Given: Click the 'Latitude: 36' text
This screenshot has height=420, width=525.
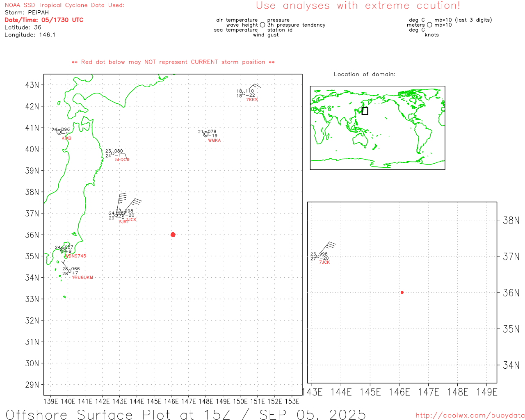Looking at the screenshot, I should click(x=23, y=27).
